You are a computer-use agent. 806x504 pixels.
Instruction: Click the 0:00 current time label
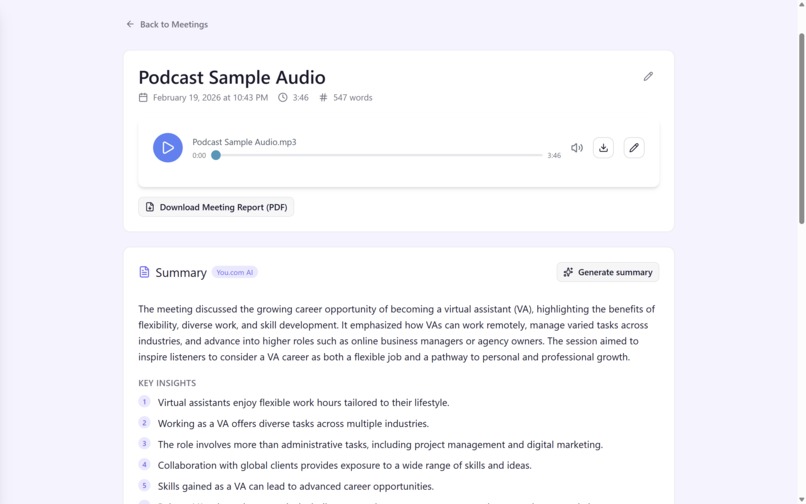pyautogui.click(x=199, y=155)
